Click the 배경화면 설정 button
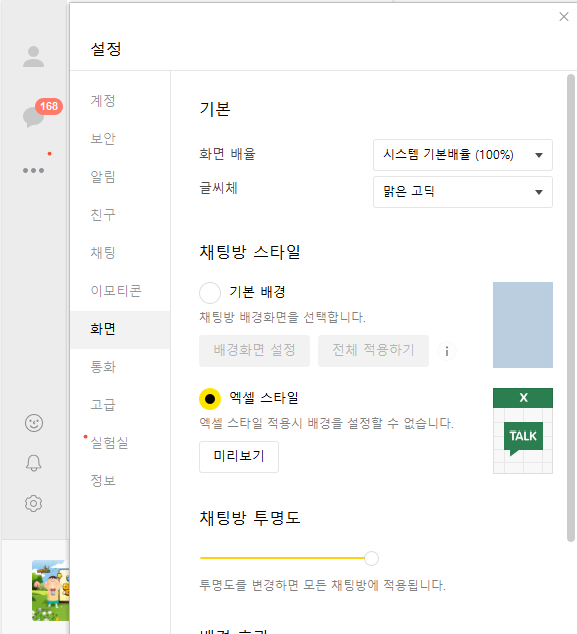 coord(254,351)
